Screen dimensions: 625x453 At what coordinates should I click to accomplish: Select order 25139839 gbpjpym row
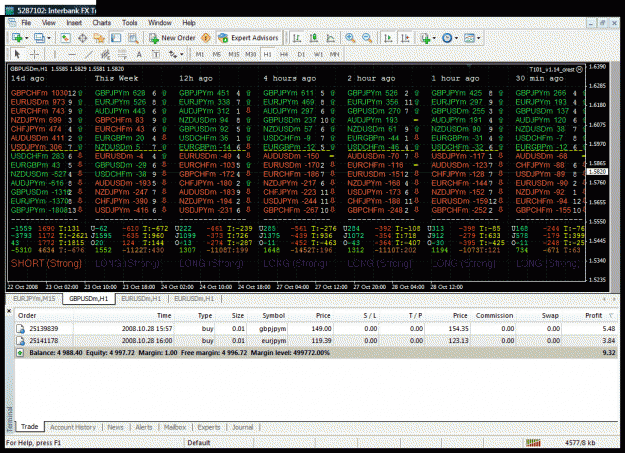click(x=316, y=329)
